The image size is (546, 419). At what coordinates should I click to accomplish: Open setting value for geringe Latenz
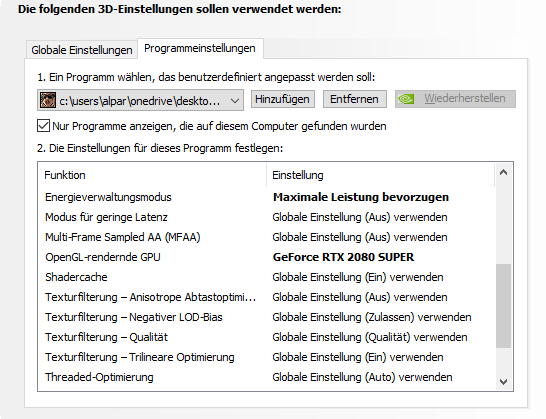coord(360,217)
